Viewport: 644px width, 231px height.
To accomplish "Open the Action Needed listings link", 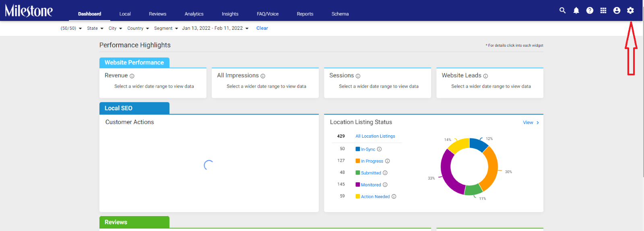I will click(x=375, y=197).
